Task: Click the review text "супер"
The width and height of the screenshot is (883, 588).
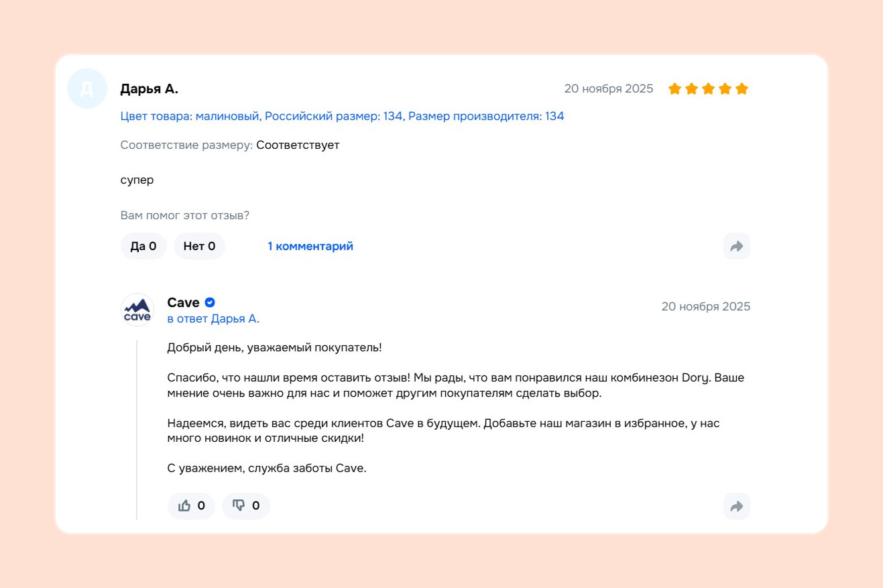Action: 137,180
